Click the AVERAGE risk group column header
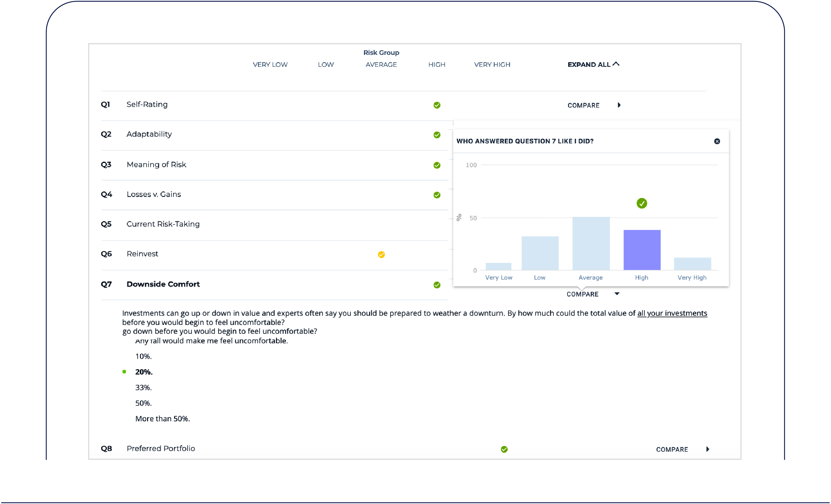Viewport: 831px width, 504px height. (381, 64)
